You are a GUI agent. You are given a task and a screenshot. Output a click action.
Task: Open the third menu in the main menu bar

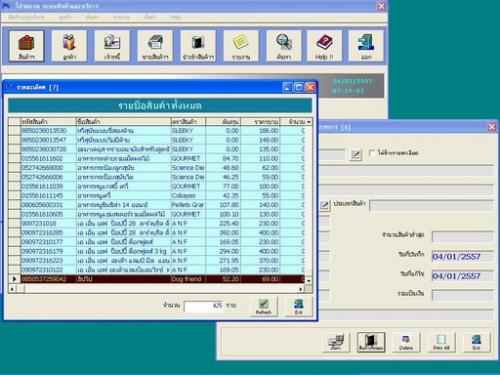[x=92, y=17]
